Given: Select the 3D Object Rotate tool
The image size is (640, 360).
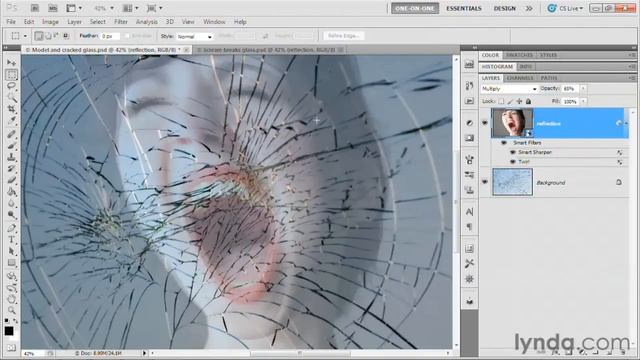Looking at the screenshot, I should (x=11, y=276).
